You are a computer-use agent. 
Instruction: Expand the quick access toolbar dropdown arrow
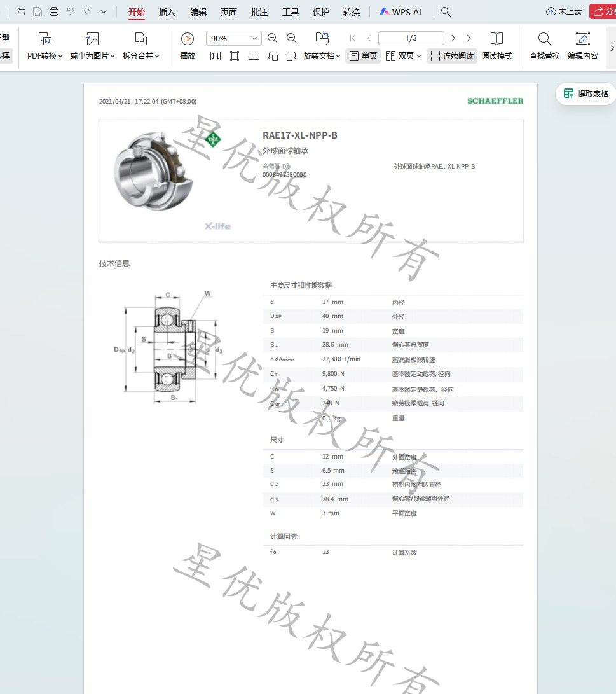point(104,12)
